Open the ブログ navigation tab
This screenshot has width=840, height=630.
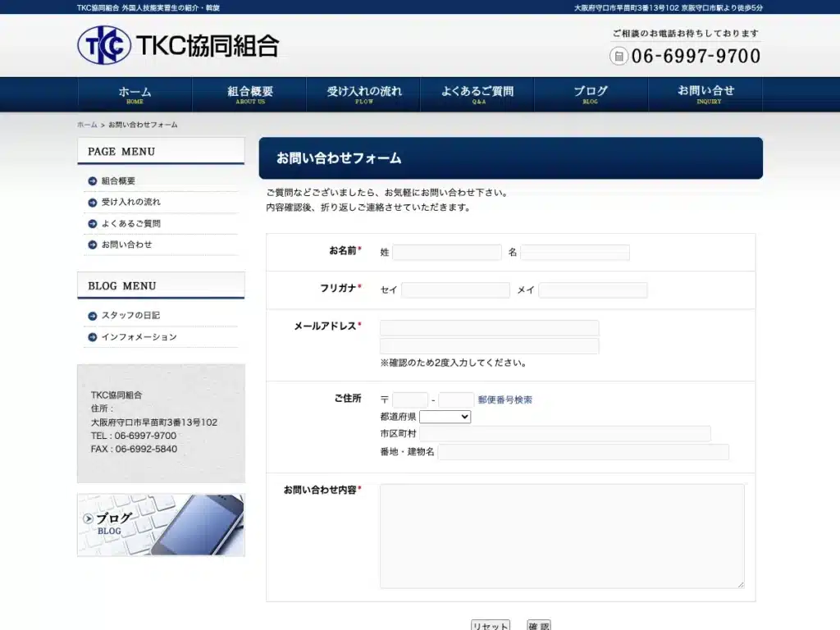pos(591,94)
